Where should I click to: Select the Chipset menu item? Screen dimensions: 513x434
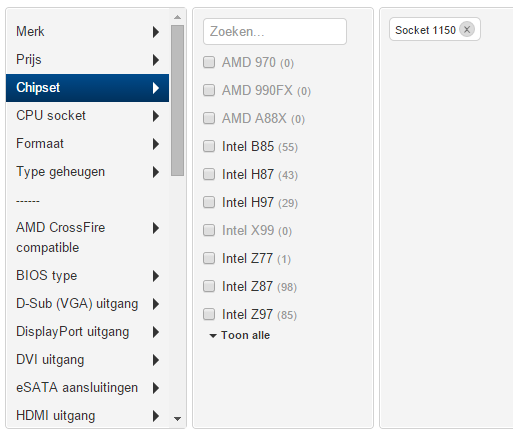pos(87,88)
